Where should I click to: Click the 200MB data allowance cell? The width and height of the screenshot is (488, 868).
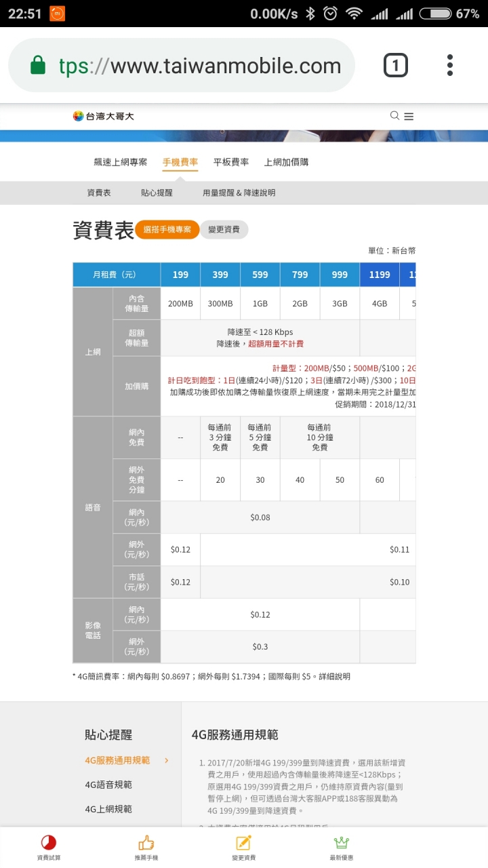point(180,304)
